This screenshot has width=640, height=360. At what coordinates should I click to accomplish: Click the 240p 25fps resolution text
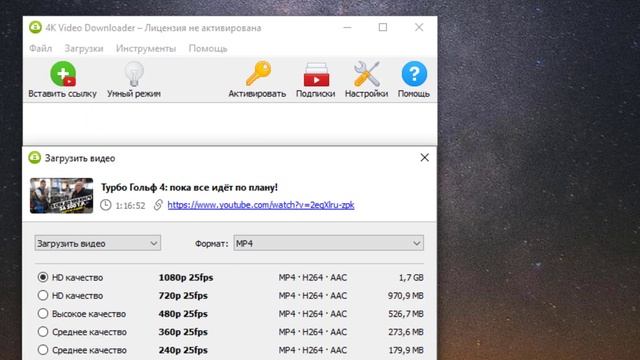(x=183, y=350)
